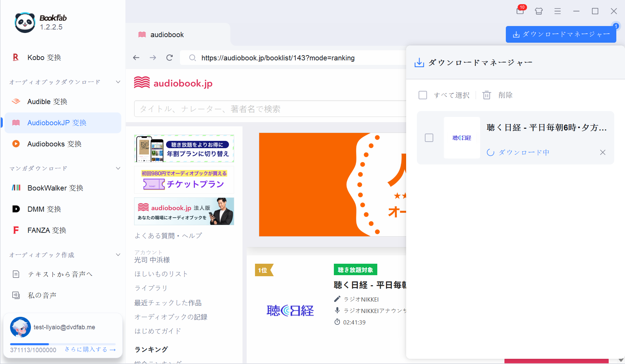Check the すべて選択 select-all box
Screen dimensions: 625x364
point(423,95)
